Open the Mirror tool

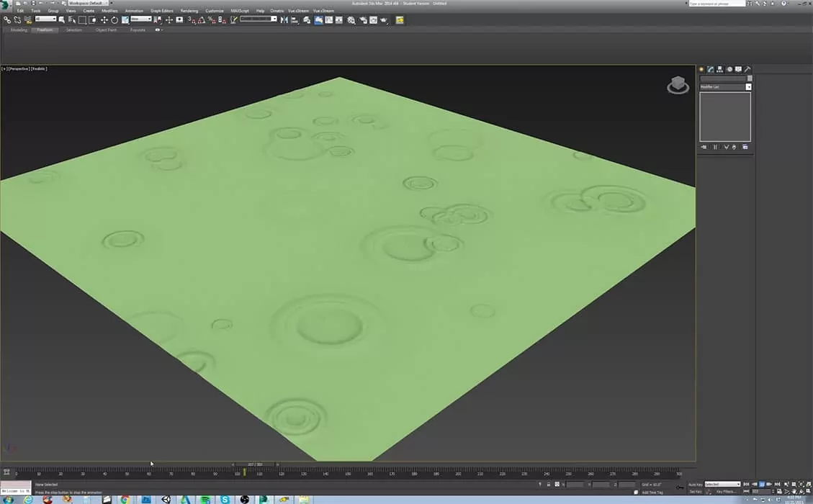tap(284, 20)
